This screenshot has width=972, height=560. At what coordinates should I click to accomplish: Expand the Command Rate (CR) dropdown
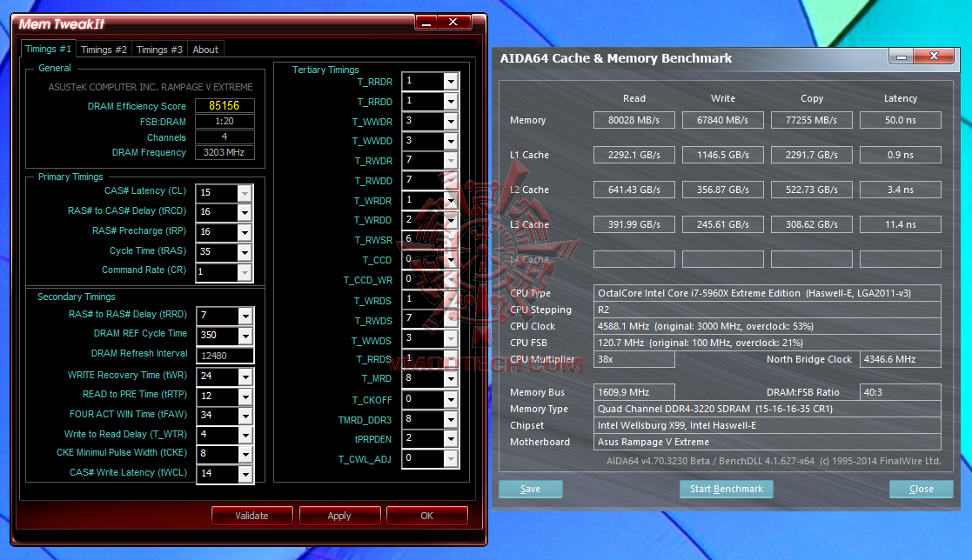click(245, 272)
